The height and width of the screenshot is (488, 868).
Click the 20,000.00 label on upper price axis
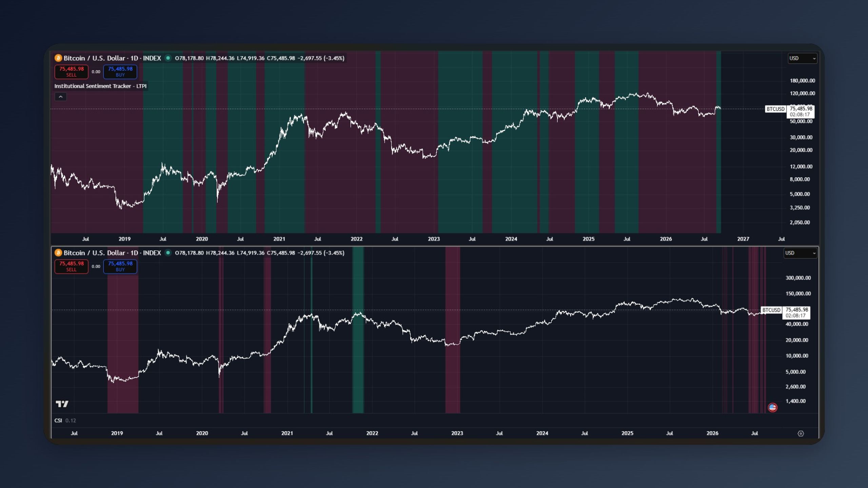[x=801, y=150]
